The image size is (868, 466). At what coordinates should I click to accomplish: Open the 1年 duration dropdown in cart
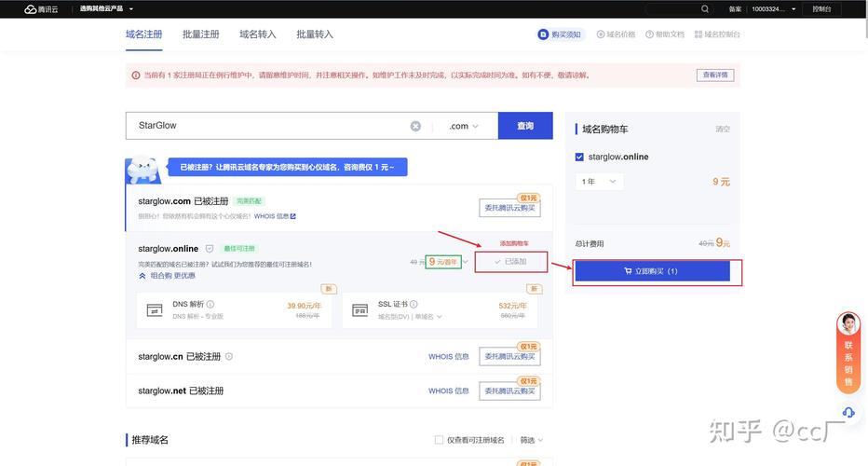tap(599, 182)
